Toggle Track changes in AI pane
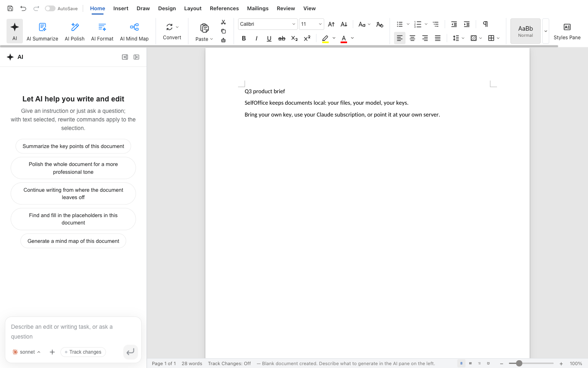 [83, 352]
